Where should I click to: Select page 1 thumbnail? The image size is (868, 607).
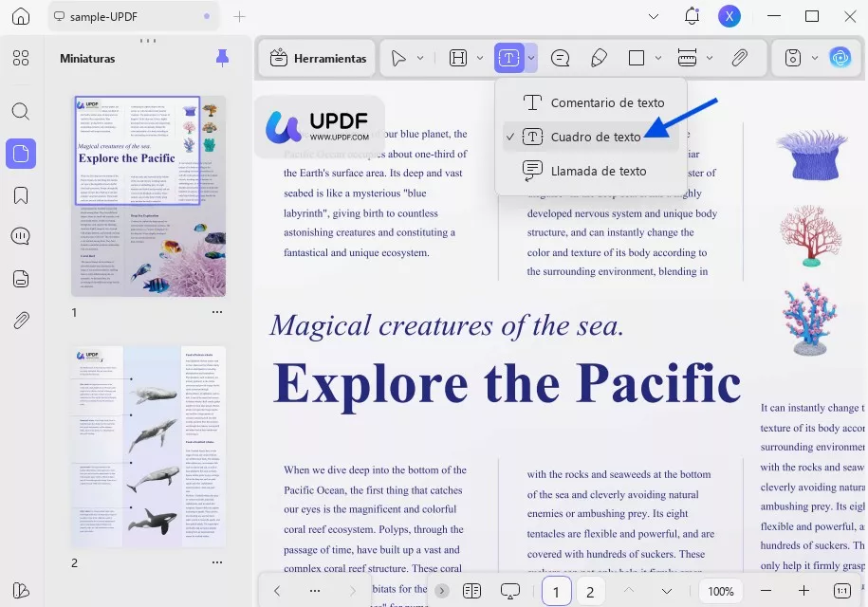pos(148,196)
